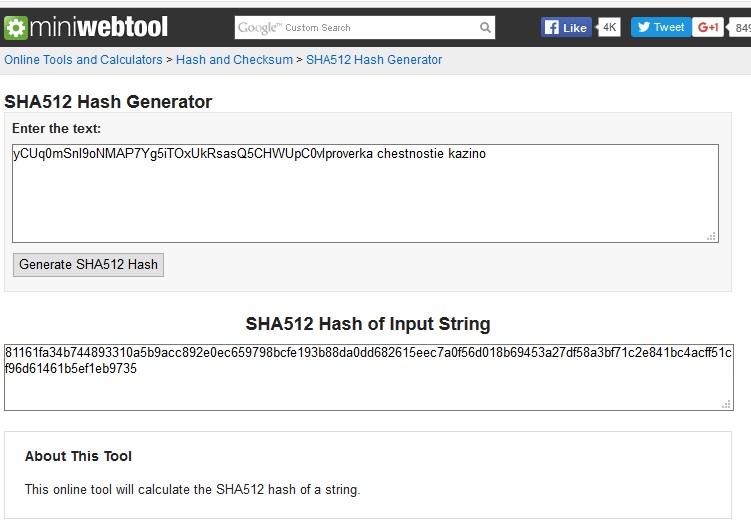Click the 4K Facebook like count
This screenshot has height=522, width=751.
pos(609,28)
